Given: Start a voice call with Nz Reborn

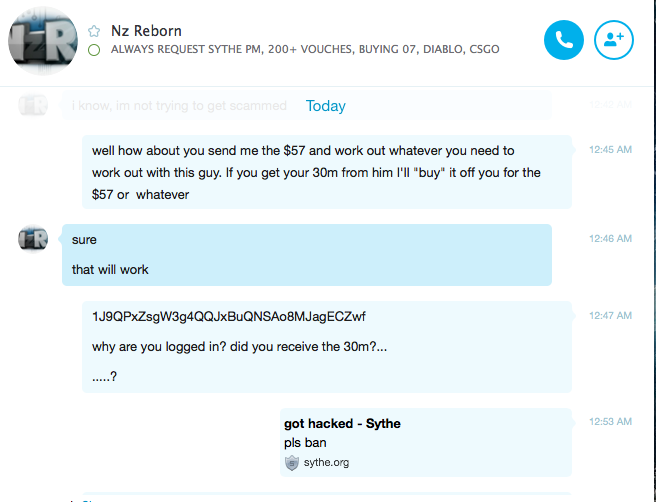Looking at the screenshot, I should pos(564,40).
